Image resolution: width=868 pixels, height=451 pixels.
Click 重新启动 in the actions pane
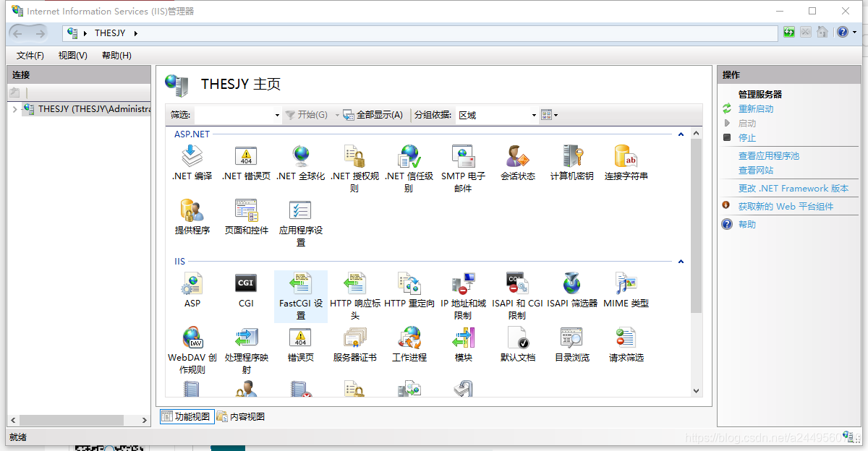tap(756, 109)
